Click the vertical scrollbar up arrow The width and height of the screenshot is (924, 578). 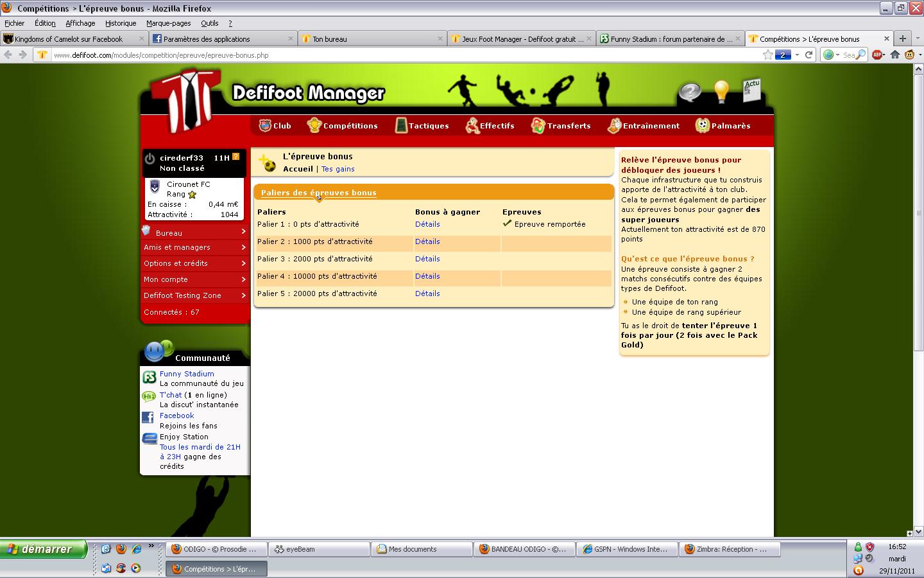[919, 68]
